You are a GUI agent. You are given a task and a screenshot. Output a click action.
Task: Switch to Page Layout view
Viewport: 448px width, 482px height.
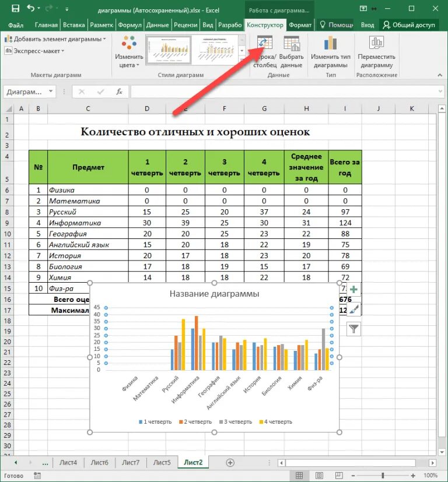(319, 476)
